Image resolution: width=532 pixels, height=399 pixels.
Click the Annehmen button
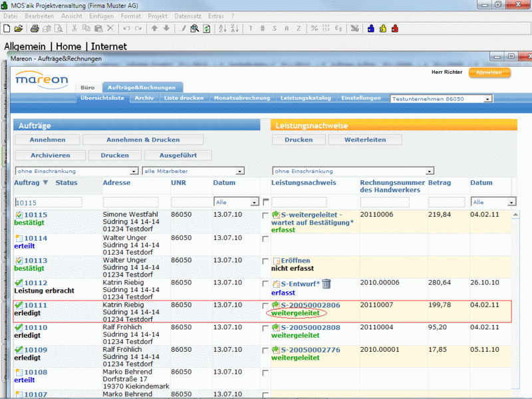[x=47, y=140]
